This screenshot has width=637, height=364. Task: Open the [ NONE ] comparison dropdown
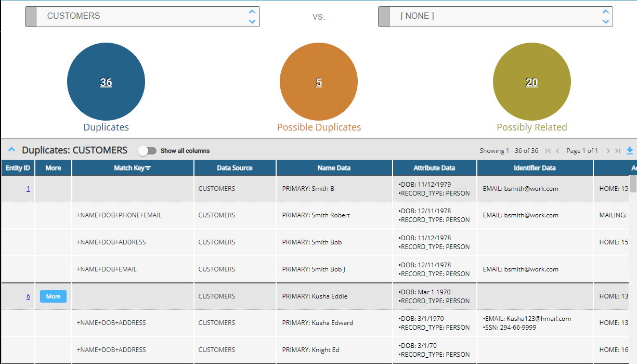point(495,17)
